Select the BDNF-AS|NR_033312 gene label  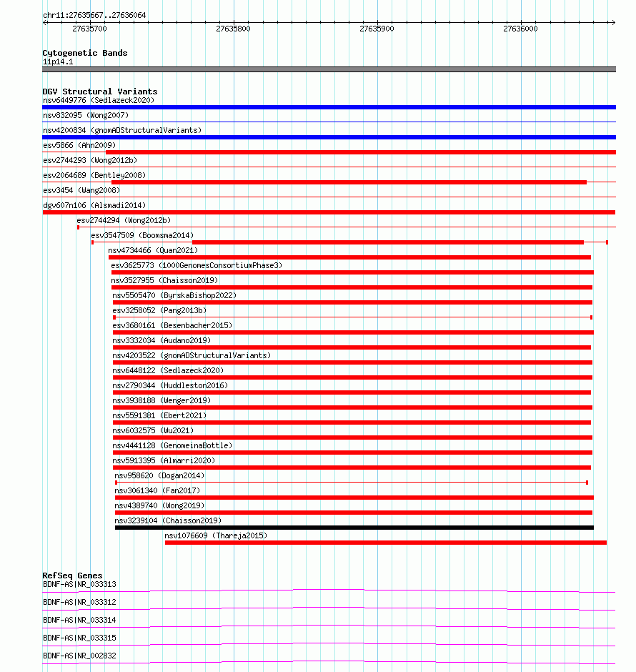79,602
